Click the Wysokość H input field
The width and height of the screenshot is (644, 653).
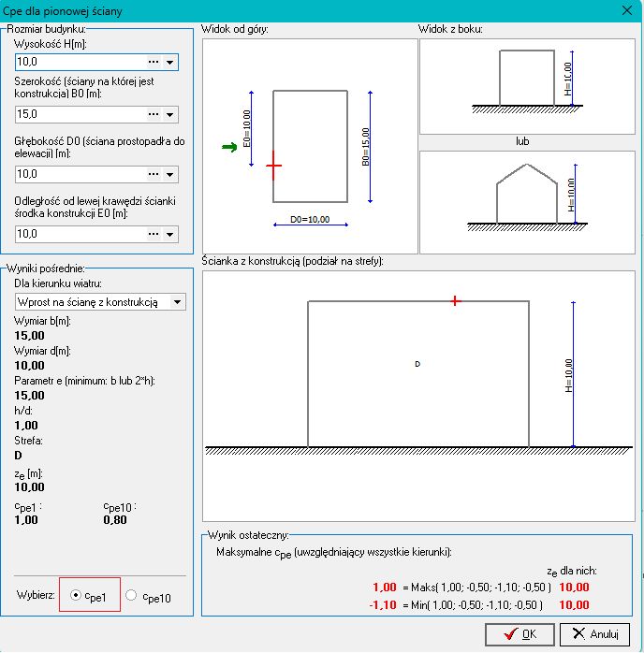80,62
